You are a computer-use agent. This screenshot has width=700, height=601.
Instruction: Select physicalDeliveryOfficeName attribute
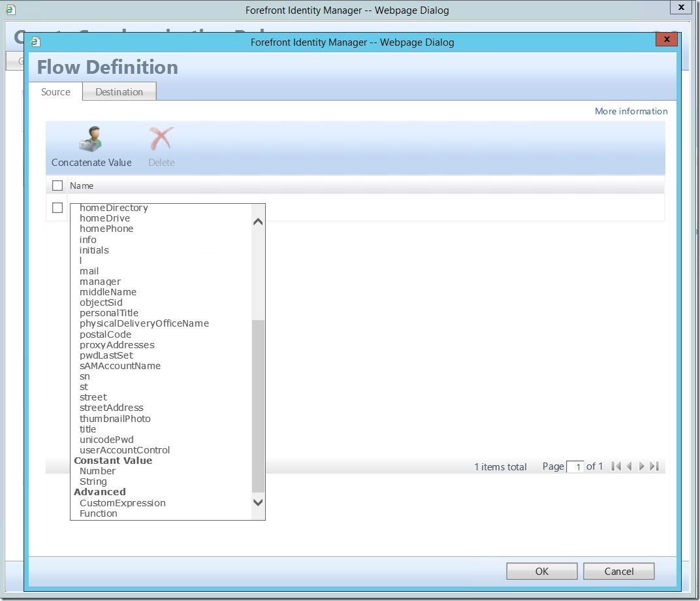144,323
